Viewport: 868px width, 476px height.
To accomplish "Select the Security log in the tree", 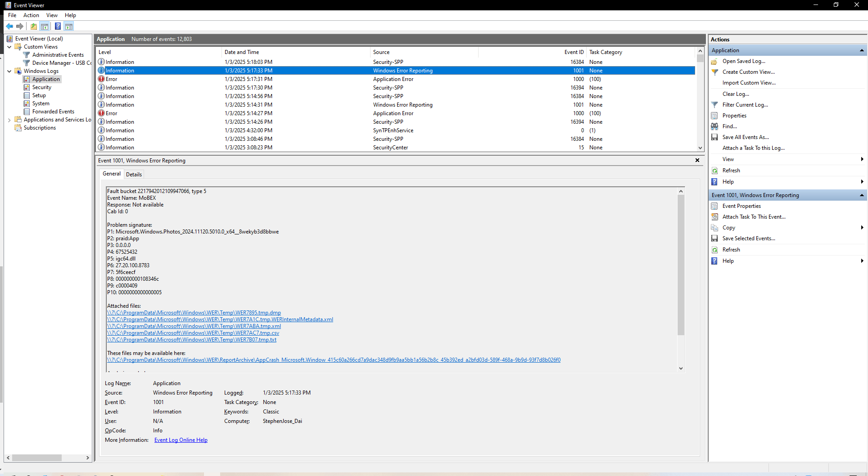I will [42, 87].
